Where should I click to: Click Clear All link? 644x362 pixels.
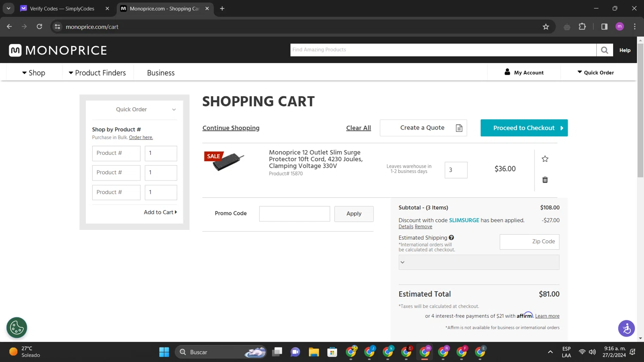pos(358,128)
